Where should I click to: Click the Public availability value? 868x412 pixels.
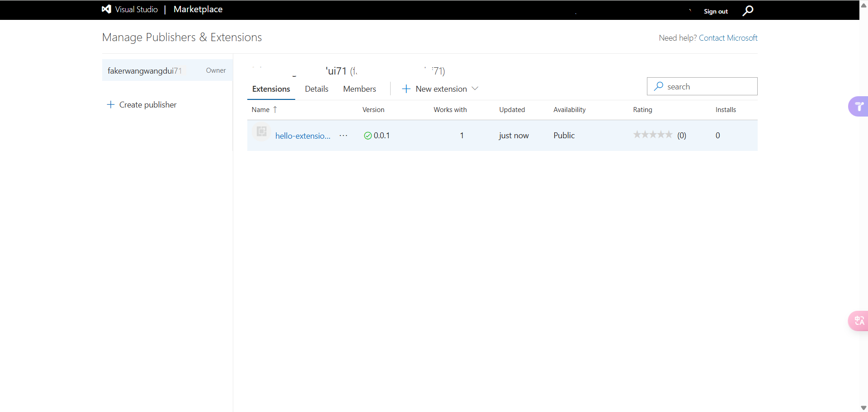click(x=564, y=136)
